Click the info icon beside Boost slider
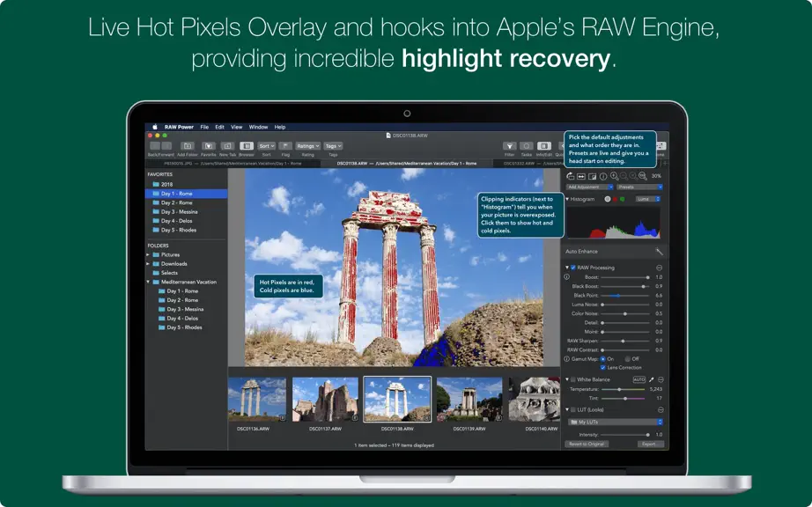 pyautogui.click(x=566, y=277)
